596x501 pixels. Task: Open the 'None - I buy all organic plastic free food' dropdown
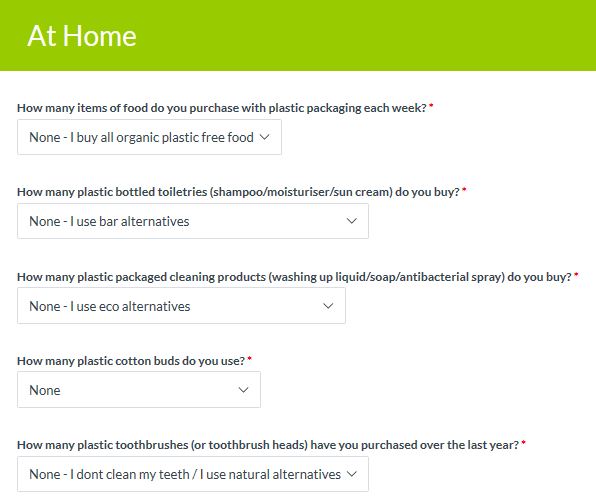click(x=149, y=137)
